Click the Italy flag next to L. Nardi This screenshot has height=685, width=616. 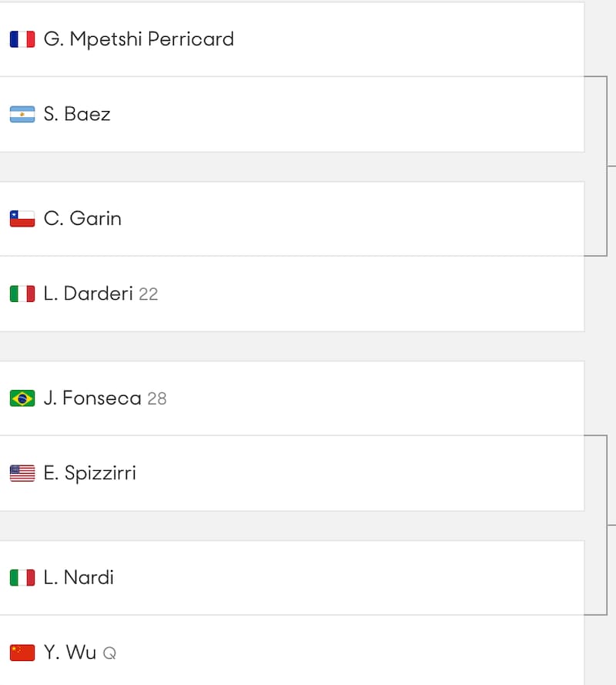click(x=22, y=577)
